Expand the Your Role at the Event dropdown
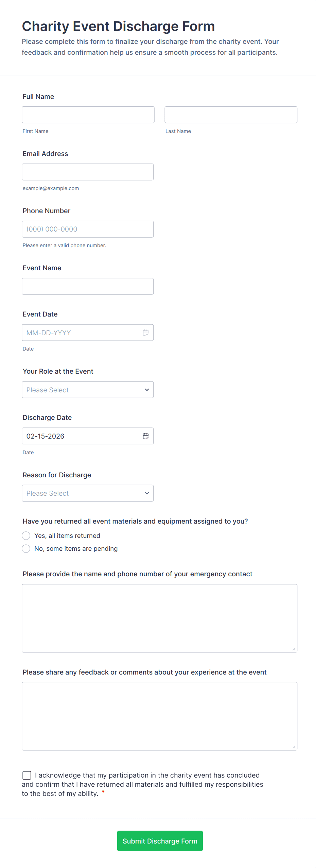The image size is (316, 868). point(88,390)
